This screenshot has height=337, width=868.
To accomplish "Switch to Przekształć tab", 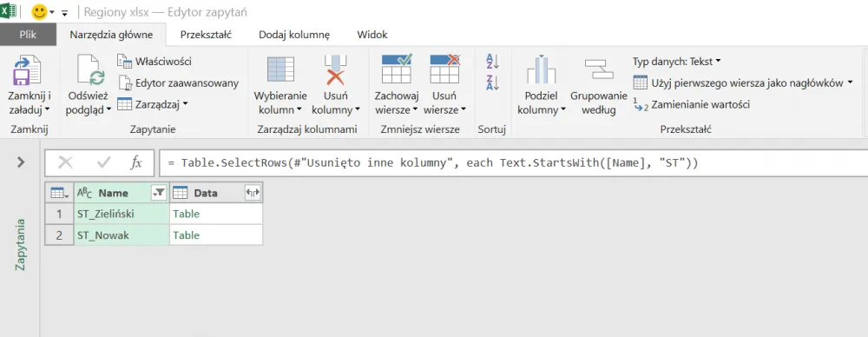I will pyautogui.click(x=206, y=35).
